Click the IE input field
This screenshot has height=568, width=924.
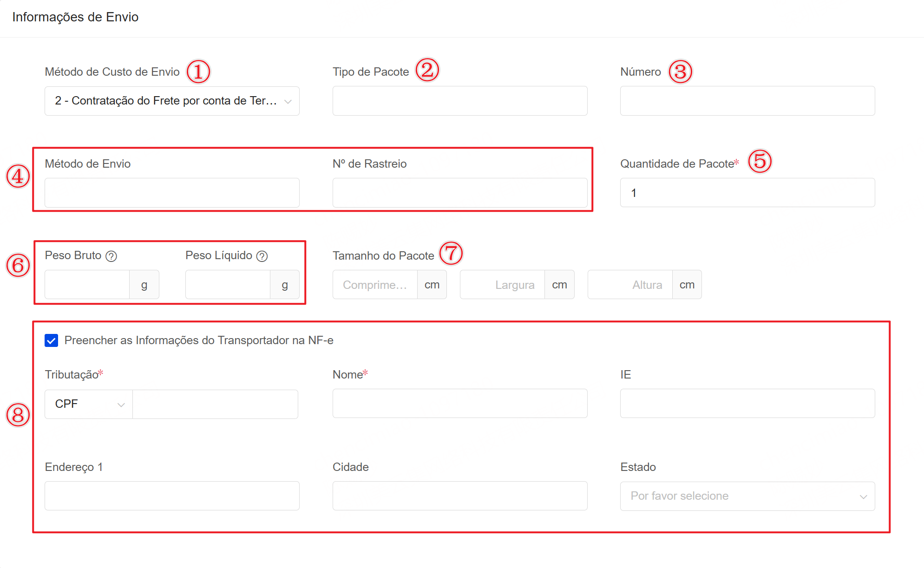[x=747, y=404]
